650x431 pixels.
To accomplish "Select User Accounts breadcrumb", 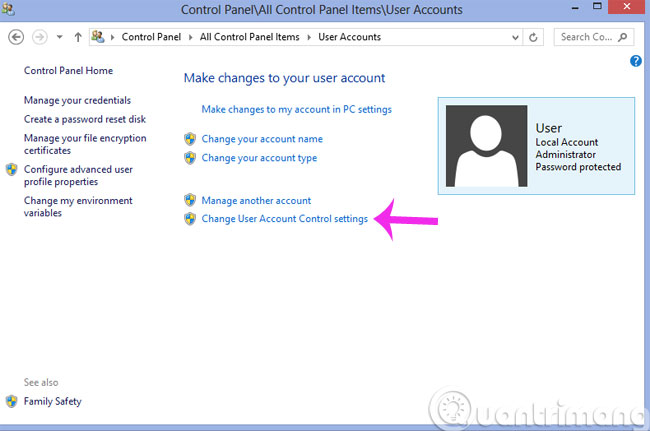I will click(349, 37).
